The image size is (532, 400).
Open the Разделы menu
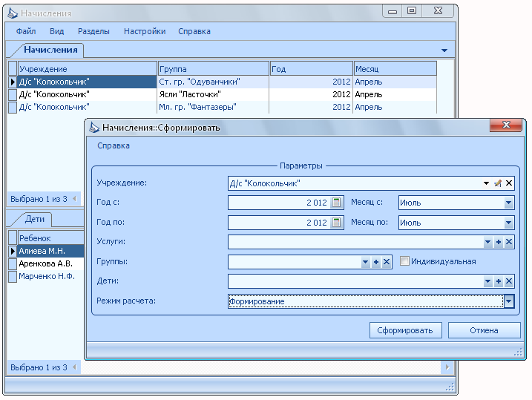pos(93,31)
